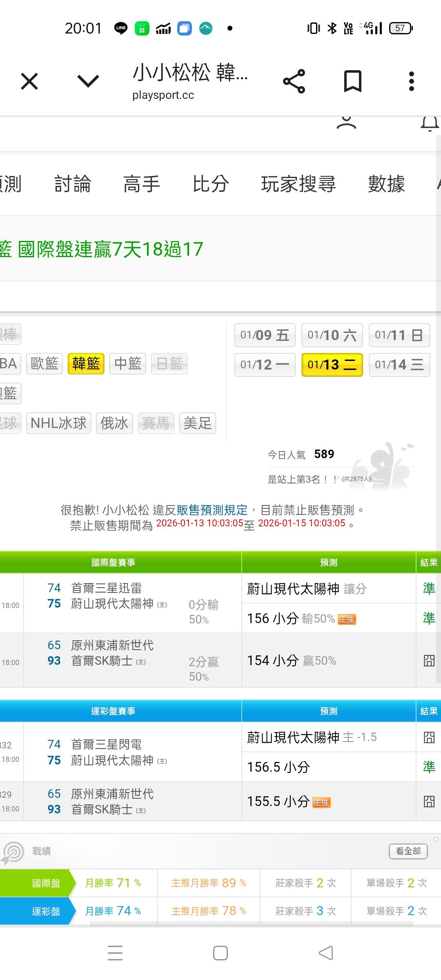Switch to 討論 navigation tab

73,184
